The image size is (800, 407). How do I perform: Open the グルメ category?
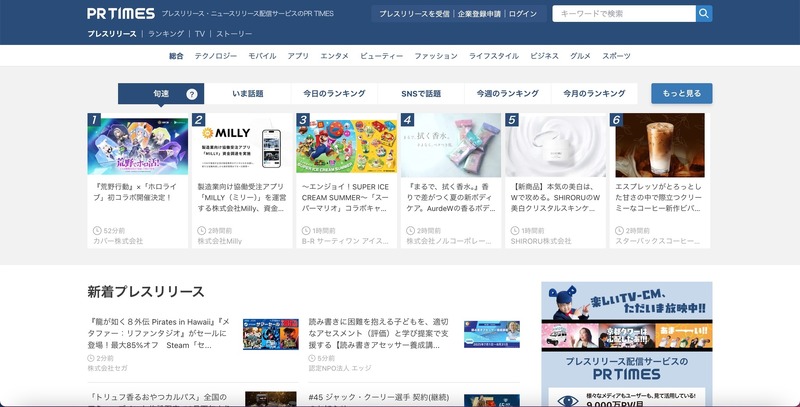pyautogui.click(x=580, y=56)
